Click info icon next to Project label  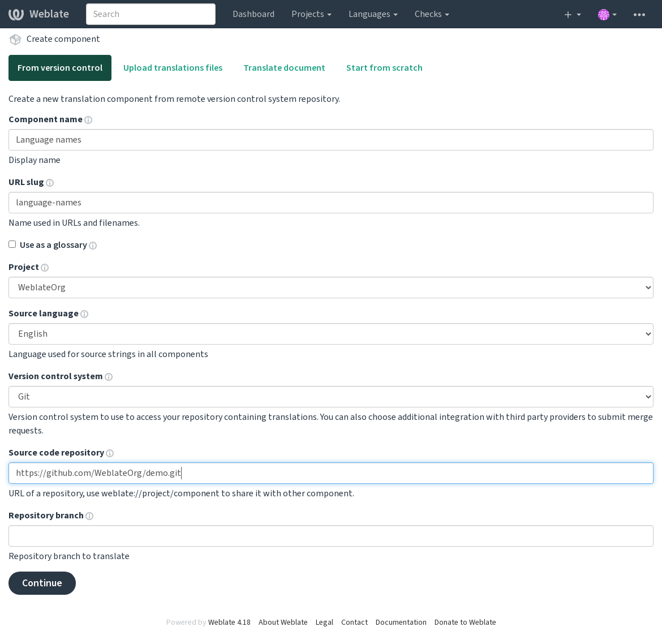coord(45,268)
